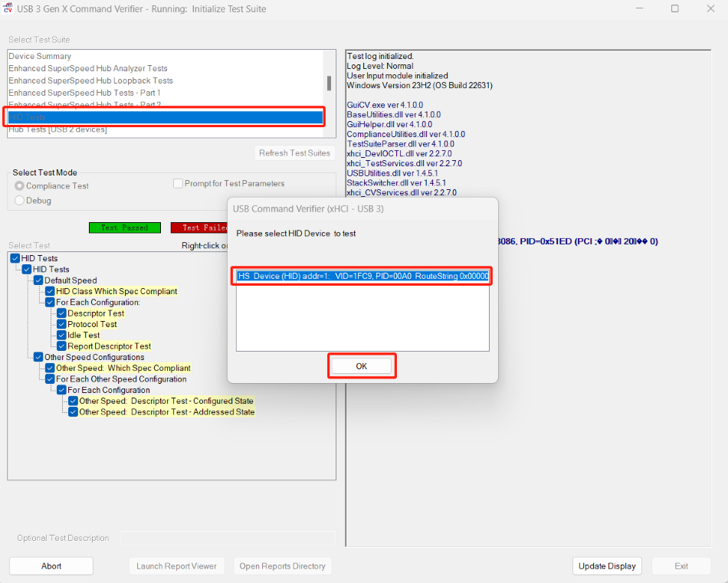Uncheck Descriptor Test - Addressed State

tap(74, 411)
